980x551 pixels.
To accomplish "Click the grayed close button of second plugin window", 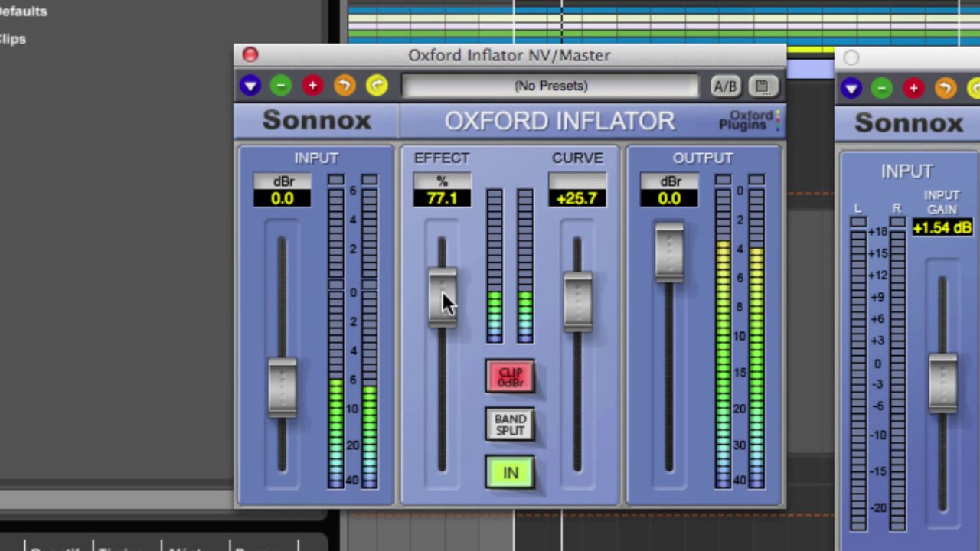I will (x=851, y=57).
